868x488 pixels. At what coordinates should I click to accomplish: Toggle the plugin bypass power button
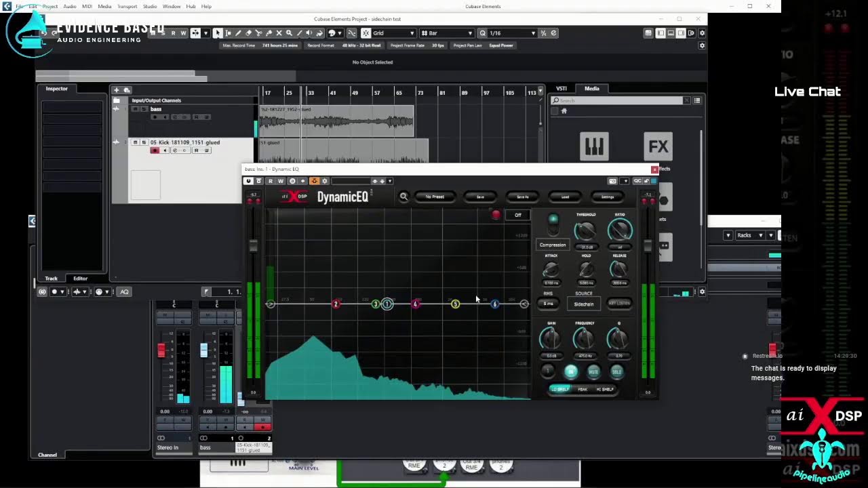point(248,181)
